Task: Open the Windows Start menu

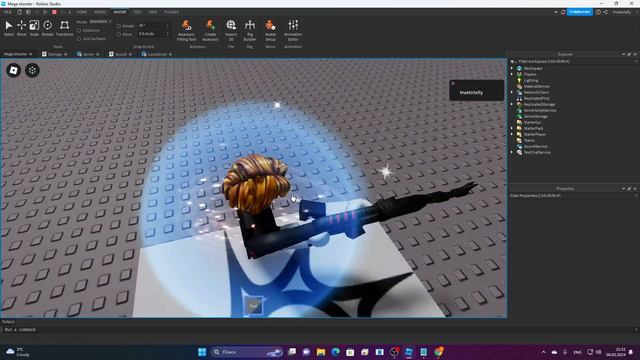Action: pyautogui.click(x=202, y=352)
